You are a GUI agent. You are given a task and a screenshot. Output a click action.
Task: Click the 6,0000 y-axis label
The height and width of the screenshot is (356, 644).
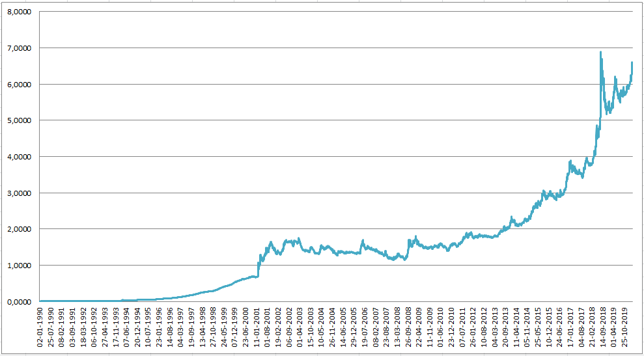tap(18, 84)
